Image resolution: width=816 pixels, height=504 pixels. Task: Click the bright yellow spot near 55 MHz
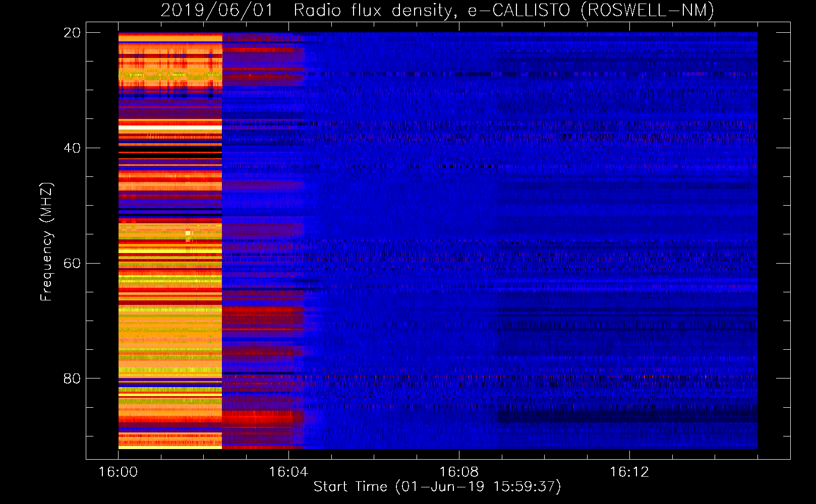pyautogui.click(x=188, y=233)
